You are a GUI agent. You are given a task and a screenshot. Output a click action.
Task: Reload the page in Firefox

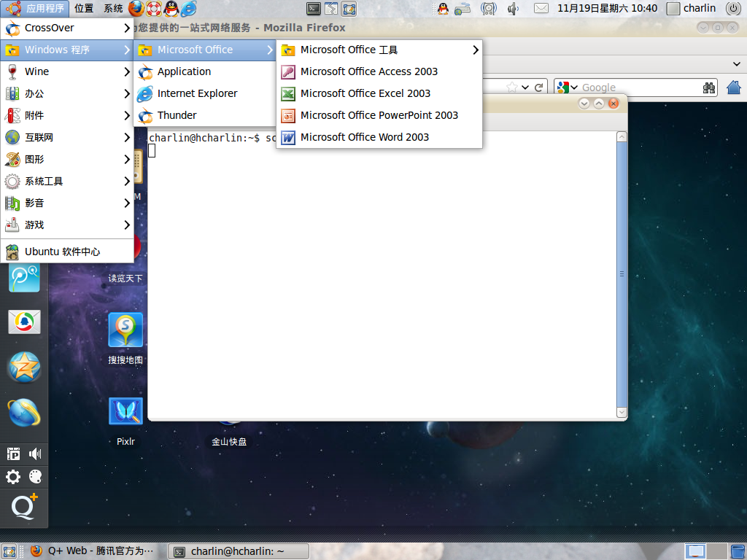tap(539, 87)
